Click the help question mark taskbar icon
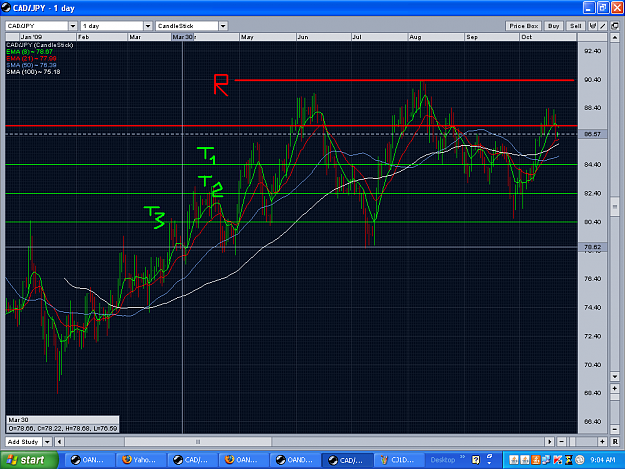The height and width of the screenshot is (469, 625). tap(476, 460)
